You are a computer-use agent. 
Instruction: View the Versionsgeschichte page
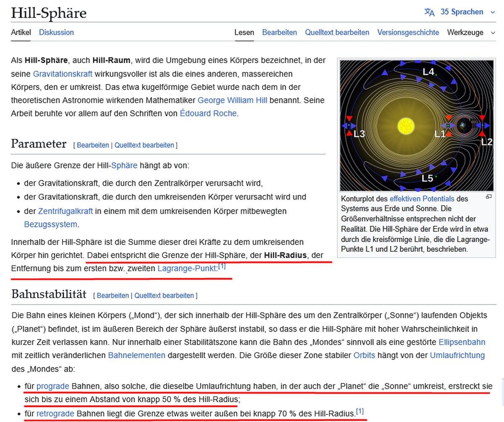tap(408, 32)
